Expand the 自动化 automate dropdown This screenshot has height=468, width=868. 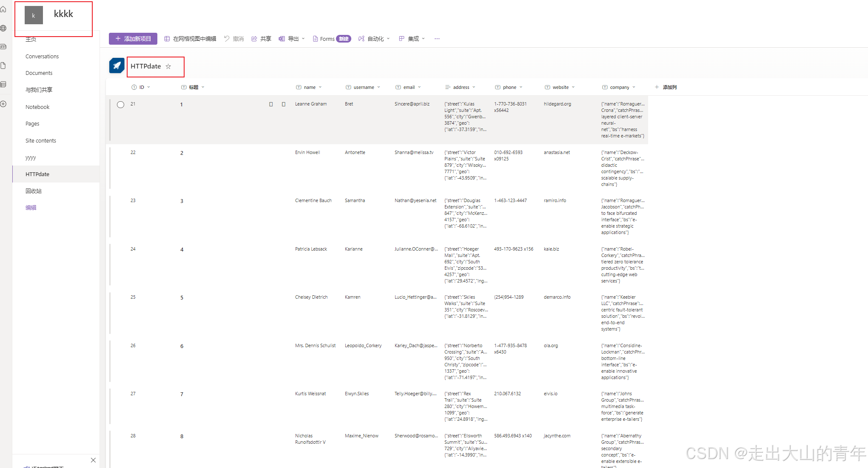(374, 39)
